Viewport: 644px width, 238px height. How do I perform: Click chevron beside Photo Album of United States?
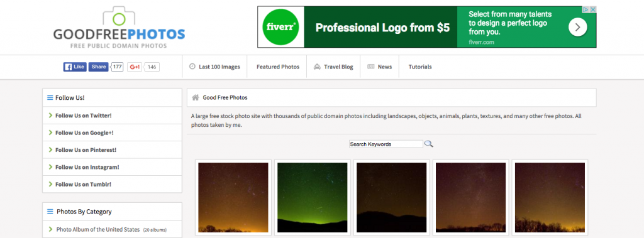(50, 229)
